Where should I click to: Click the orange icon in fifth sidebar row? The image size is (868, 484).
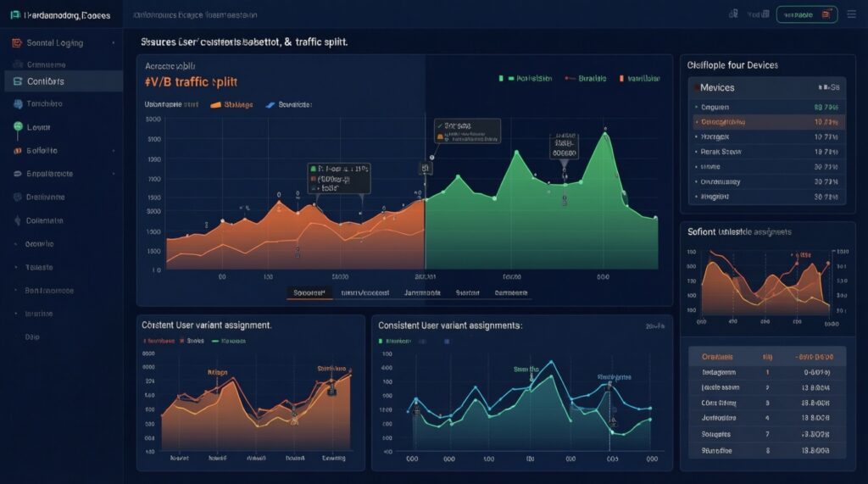[17, 150]
